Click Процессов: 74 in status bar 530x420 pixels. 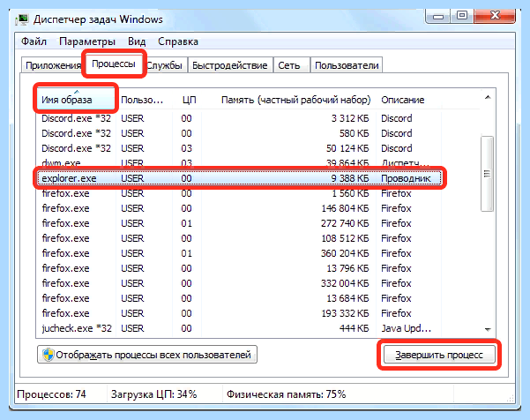pos(51,394)
